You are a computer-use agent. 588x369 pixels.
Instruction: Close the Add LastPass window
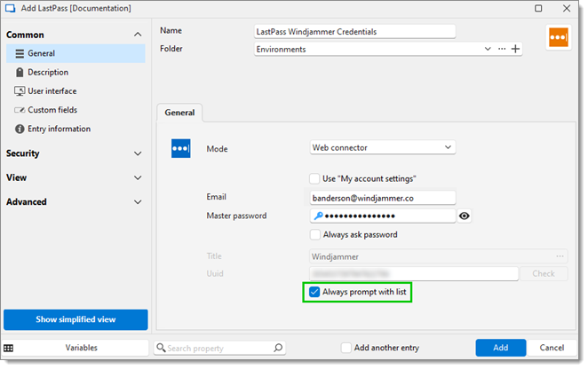tap(567, 8)
